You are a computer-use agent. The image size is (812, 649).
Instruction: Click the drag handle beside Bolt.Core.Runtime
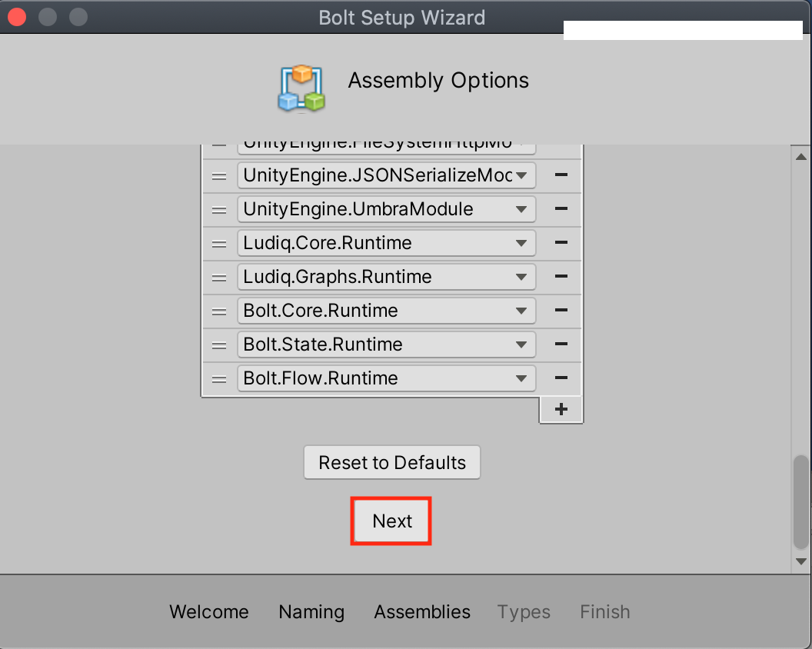[219, 310]
